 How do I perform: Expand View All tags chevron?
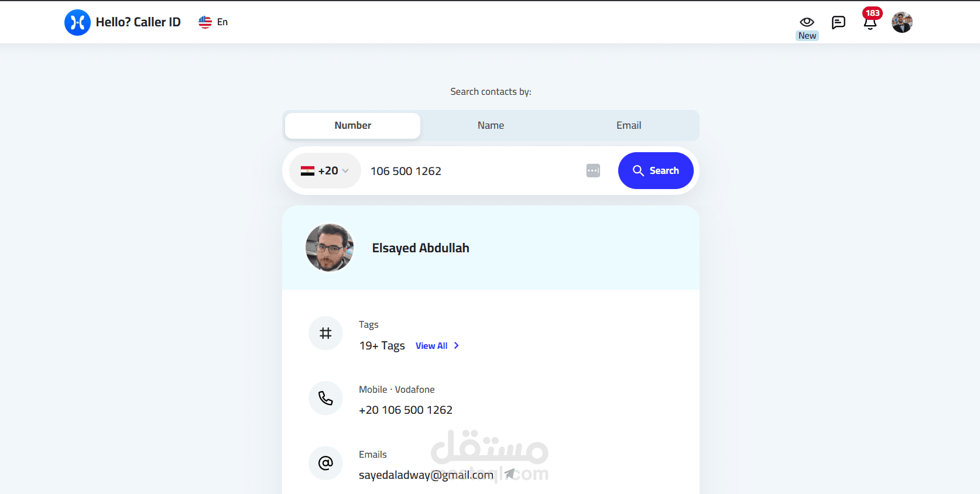pyautogui.click(x=457, y=346)
